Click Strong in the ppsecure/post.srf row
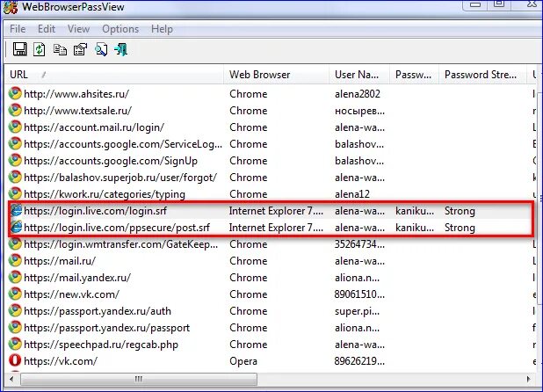Image resolution: width=543 pixels, height=392 pixels. [460, 227]
